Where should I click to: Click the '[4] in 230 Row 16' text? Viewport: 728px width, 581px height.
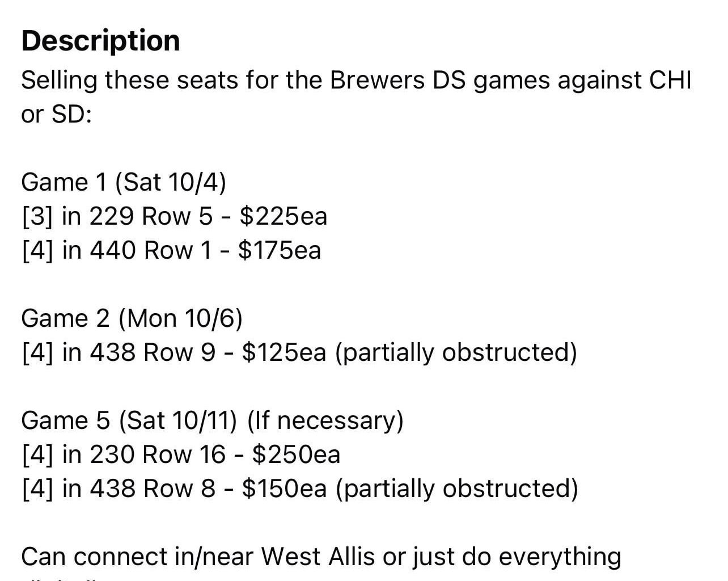coord(124,454)
